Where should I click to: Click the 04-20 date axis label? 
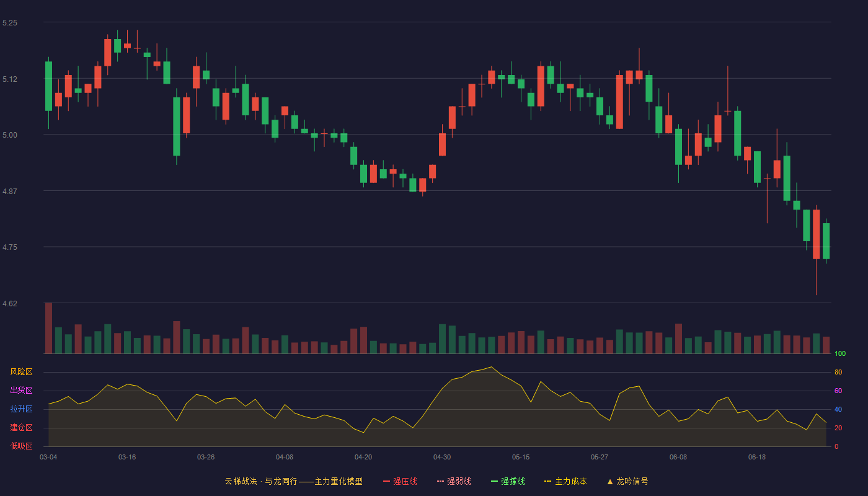(363, 457)
